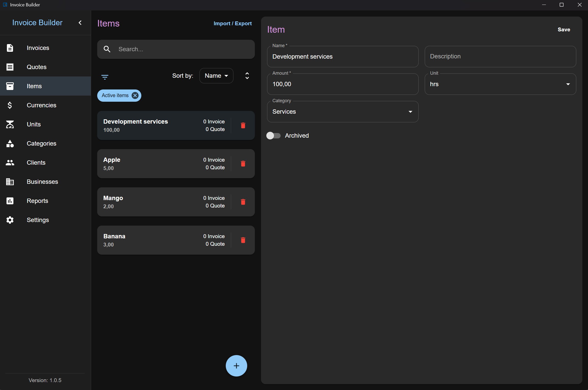
Task: Focus the Search items field
Action: click(176, 49)
